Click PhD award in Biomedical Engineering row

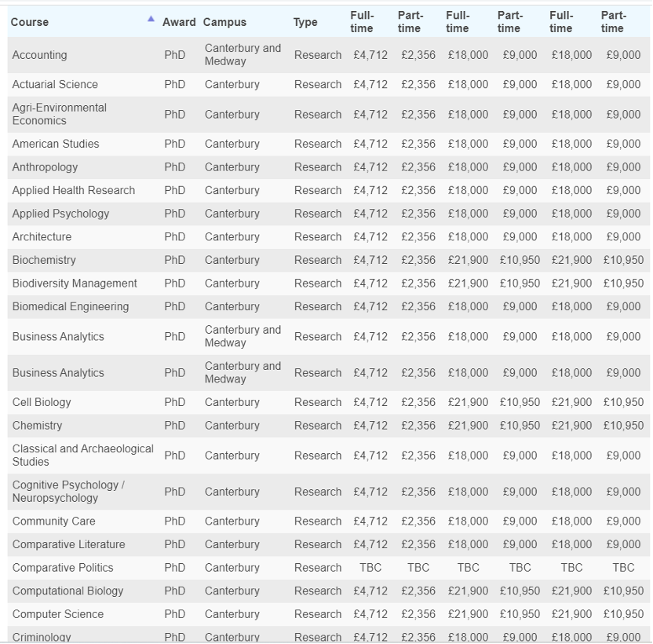[x=175, y=307]
